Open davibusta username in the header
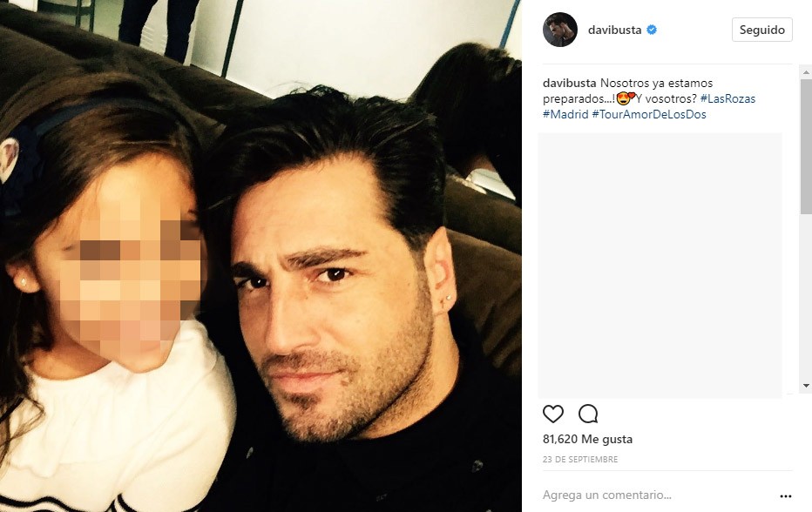The width and height of the screenshot is (812, 512). [615, 30]
